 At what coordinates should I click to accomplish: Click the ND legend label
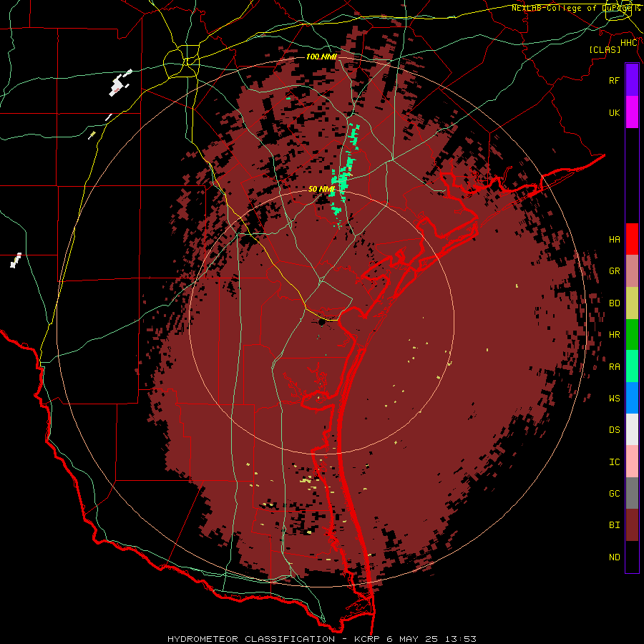pos(615,557)
